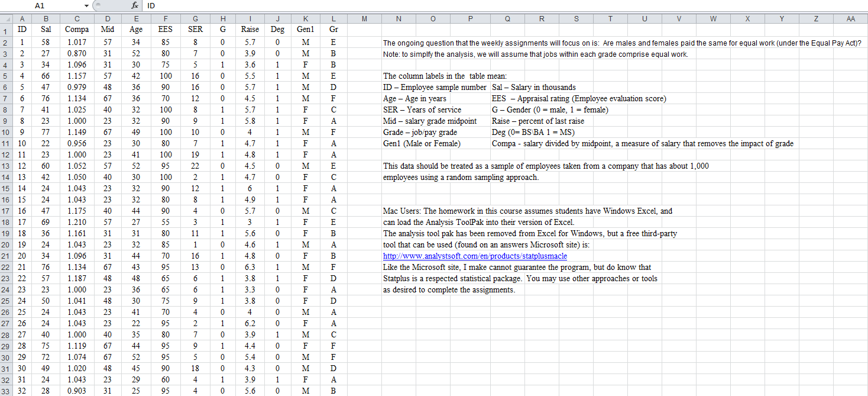Click cell I1 labeled Raise

click(250, 29)
